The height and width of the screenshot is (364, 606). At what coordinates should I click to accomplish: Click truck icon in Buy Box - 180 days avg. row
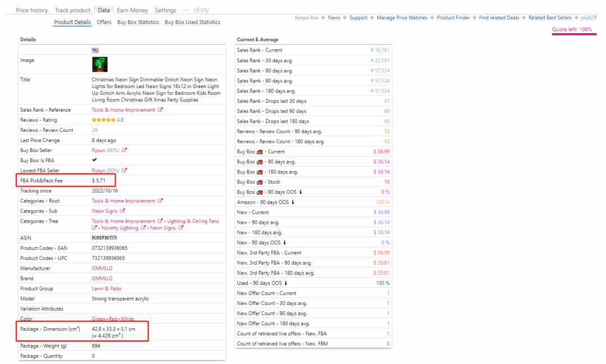(x=260, y=172)
